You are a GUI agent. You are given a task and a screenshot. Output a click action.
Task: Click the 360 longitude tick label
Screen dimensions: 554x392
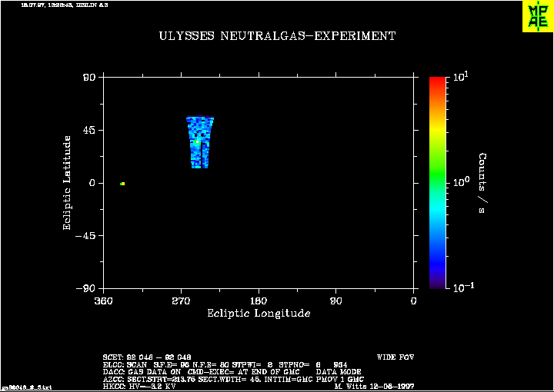pos(104,301)
